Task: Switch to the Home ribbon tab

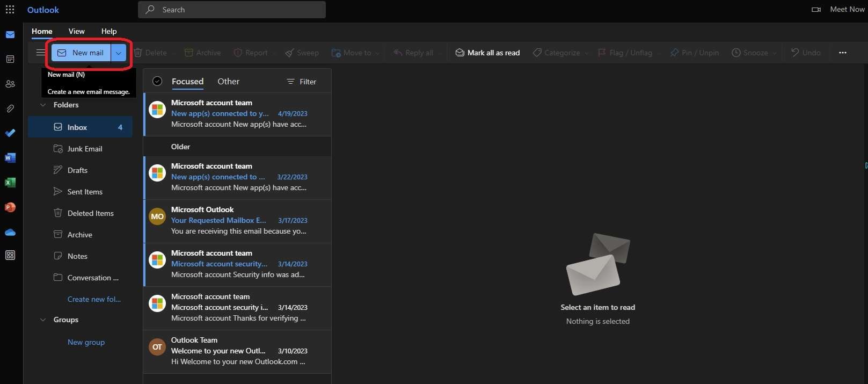Action: click(x=42, y=31)
